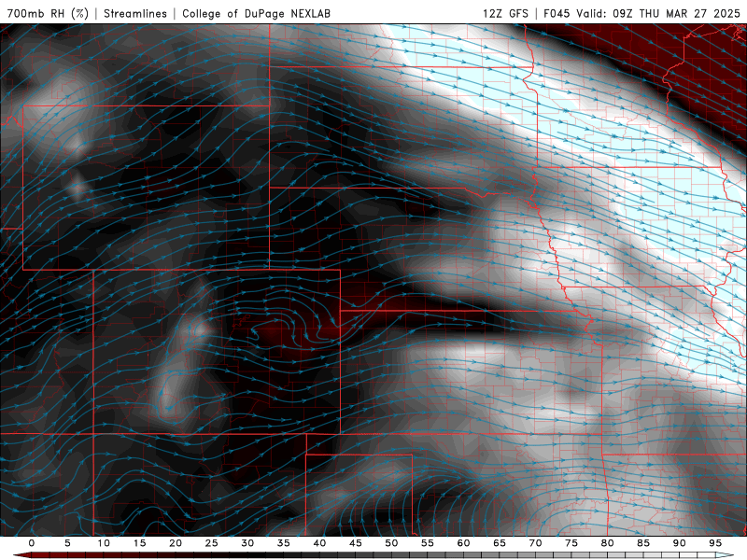Click the "40" value on the color scale
The width and height of the screenshot is (747, 560).
click(319, 543)
